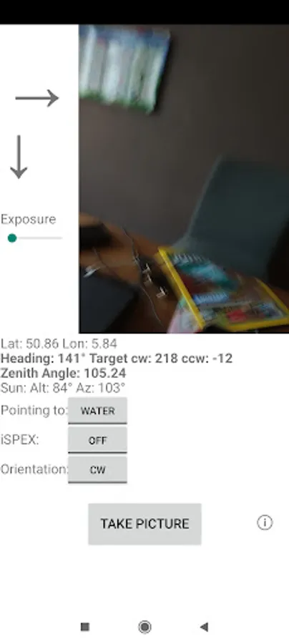Toggle Pointing to WATER button

tap(97, 411)
